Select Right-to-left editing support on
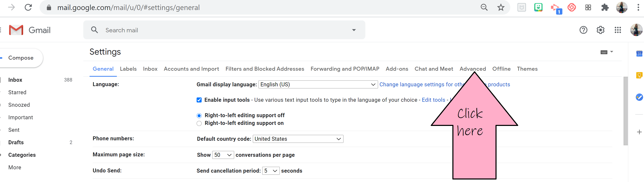644x182 pixels. (x=199, y=123)
